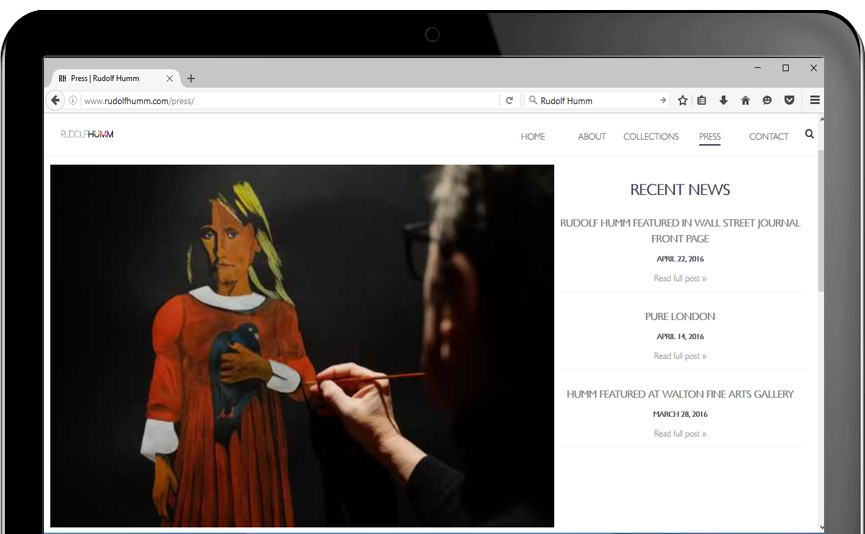
Task: Open a new browser tab
Action: 191,78
